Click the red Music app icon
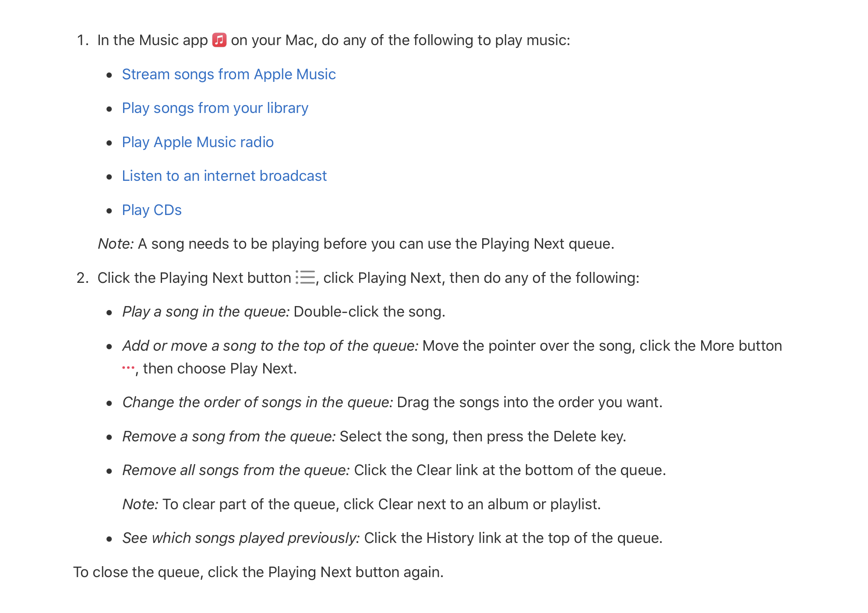The width and height of the screenshot is (868, 613). click(x=219, y=40)
